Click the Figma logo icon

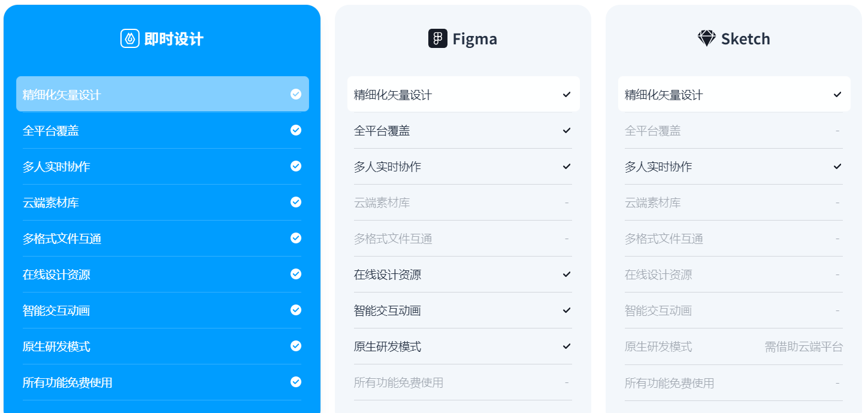coord(438,39)
